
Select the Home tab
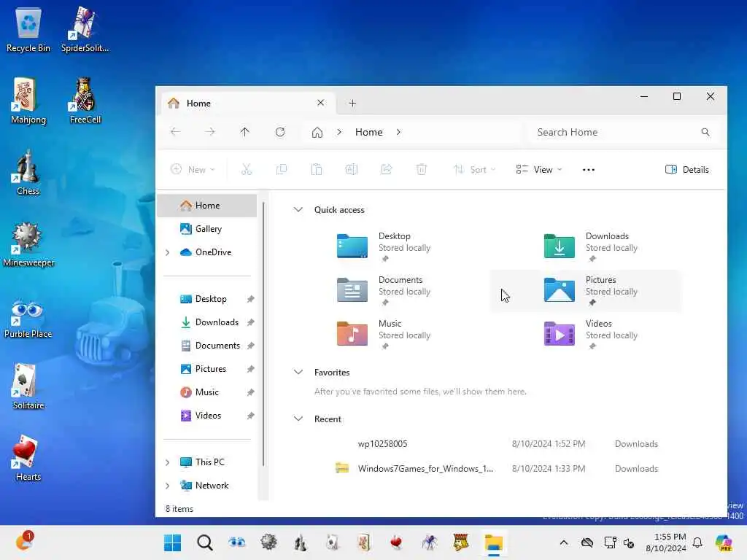(x=248, y=104)
